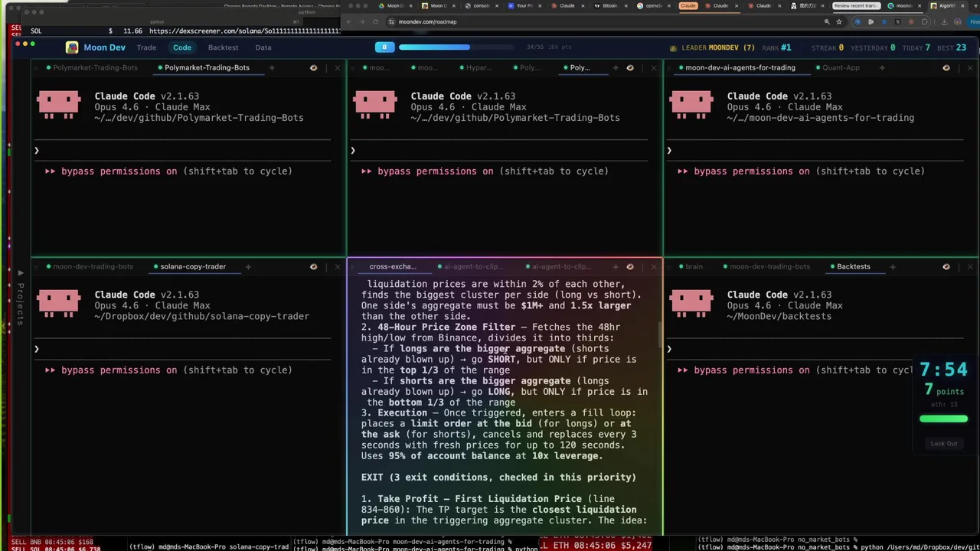Click the browser back arrow
The width and height of the screenshot is (980, 551).
[x=349, y=21]
